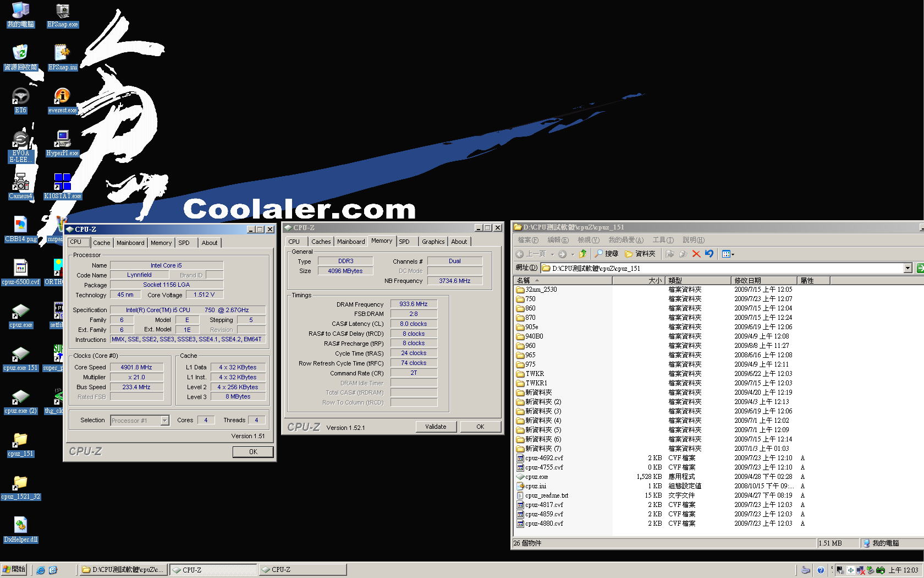Screen dimensions: 924x578
Task: Select the cpuz-4880.cvf file
Action: [540, 524]
